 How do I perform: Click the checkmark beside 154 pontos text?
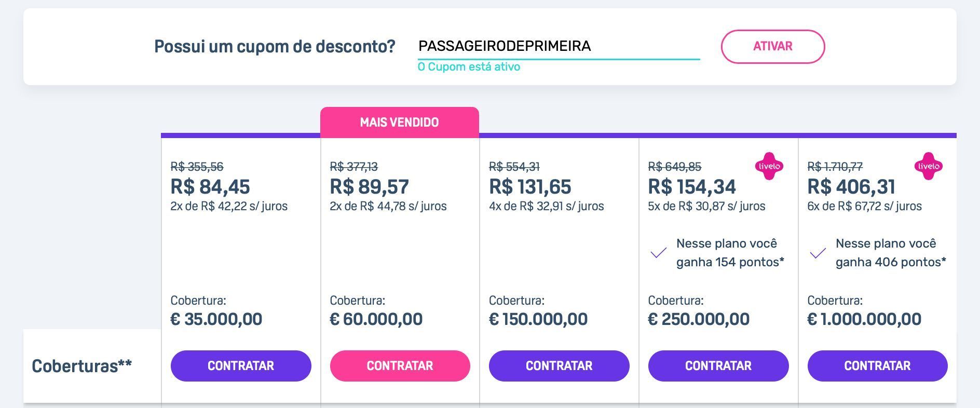[x=659, y=253]
